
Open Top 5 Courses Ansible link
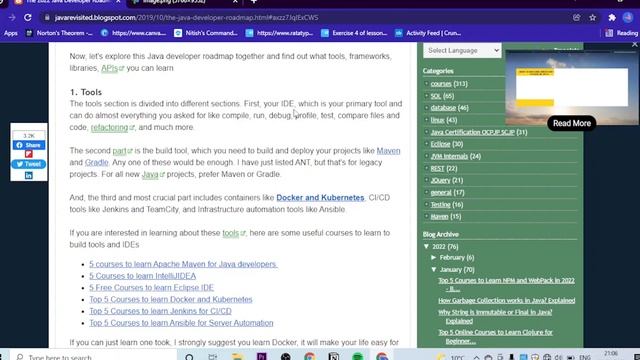tap(181, 323)
